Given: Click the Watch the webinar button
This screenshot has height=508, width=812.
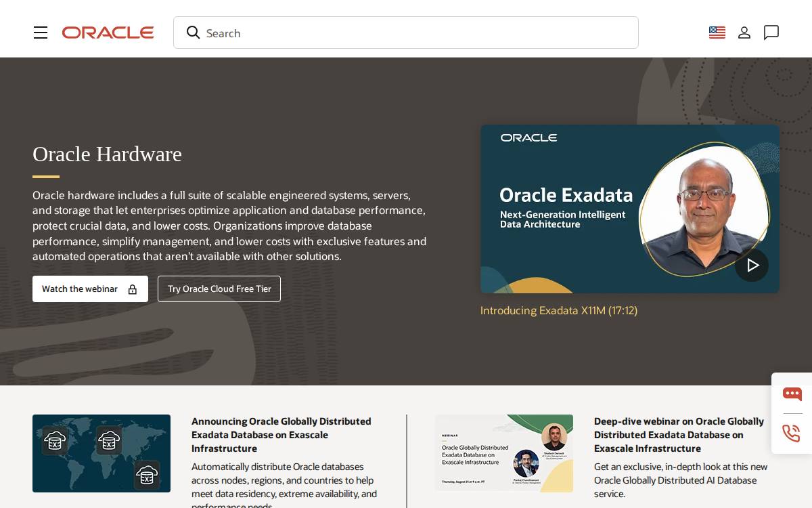Looking at the screenshot, I should coord(90,289).
